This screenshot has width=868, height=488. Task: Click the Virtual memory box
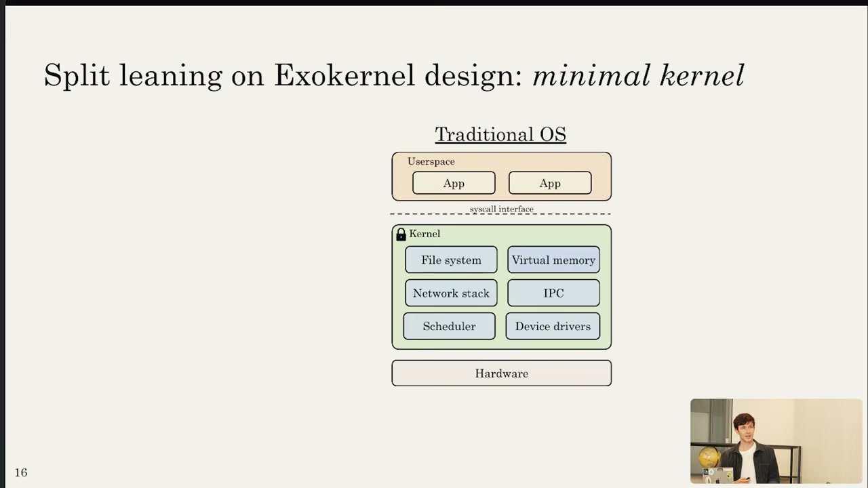[x=553, y=260]
